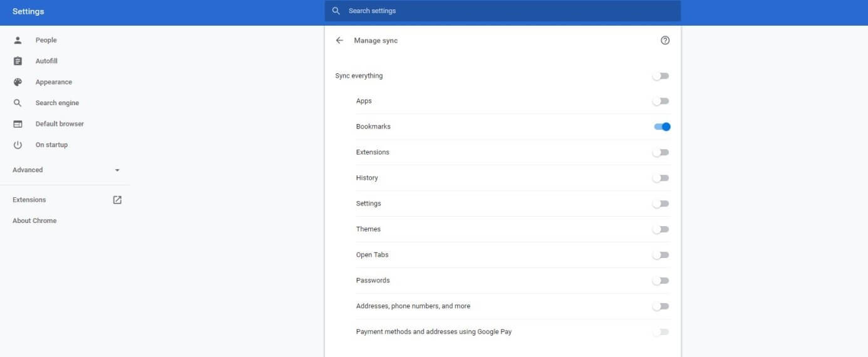
Task: Enable History sync toggle
Action: (661, 178)
